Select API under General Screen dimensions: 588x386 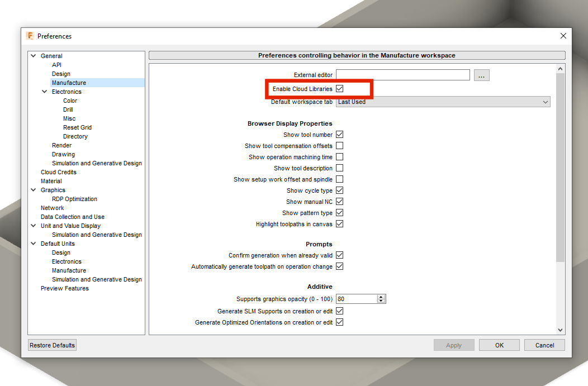[x=56, y=65]
